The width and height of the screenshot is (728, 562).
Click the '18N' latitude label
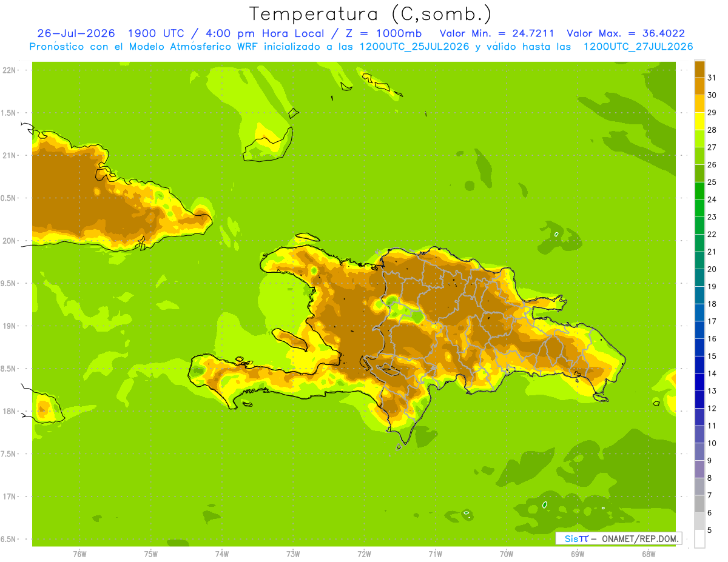tap(9, 411)
